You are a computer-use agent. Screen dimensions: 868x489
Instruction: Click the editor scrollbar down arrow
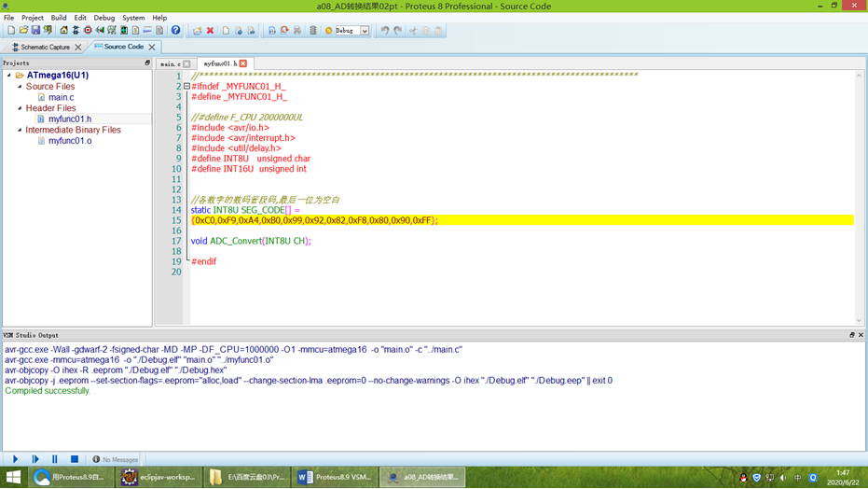click(860, 320)
